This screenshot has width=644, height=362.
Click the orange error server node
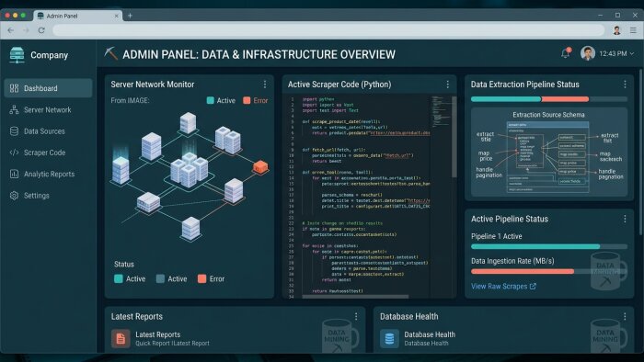coord(260,167)
